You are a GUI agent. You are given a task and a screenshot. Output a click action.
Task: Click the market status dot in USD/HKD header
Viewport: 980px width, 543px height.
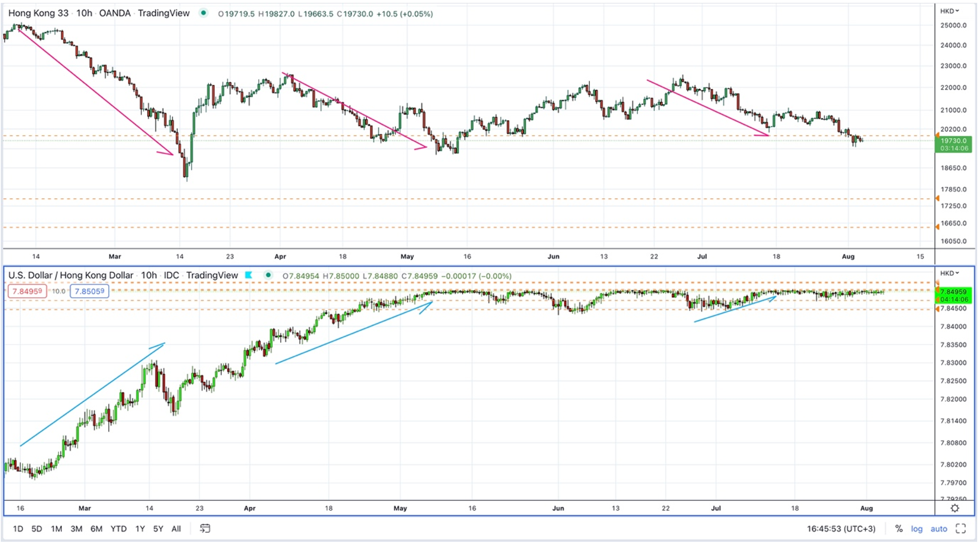pyautogui.click(x=268, y=275)
